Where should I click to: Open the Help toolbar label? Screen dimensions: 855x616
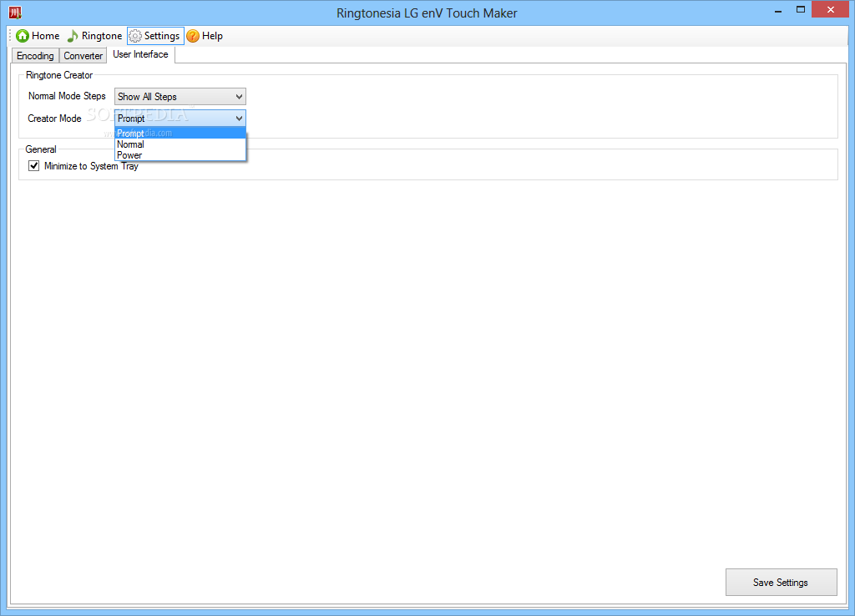tap(212, 36)
